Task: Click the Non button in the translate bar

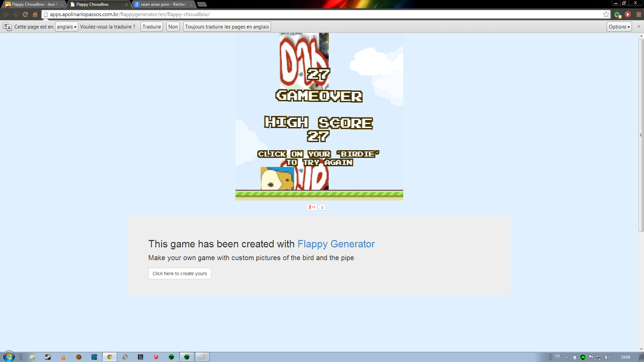Action: pos(173,27)
